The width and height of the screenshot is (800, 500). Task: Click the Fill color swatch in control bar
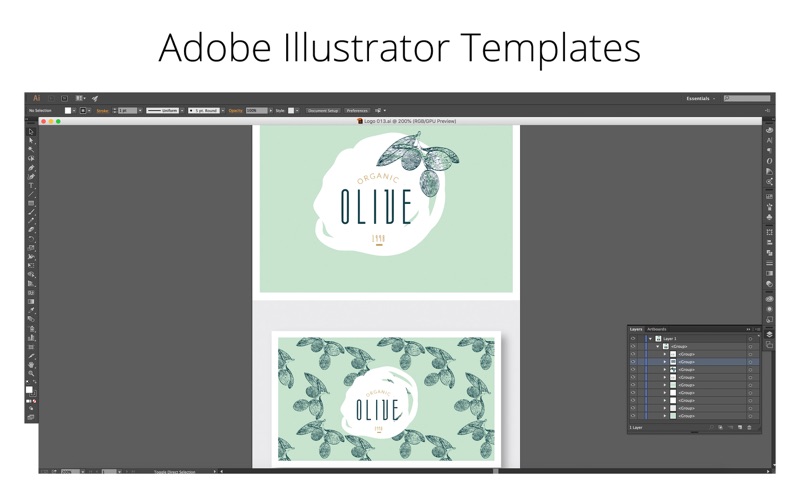click(x=68, y=110)
